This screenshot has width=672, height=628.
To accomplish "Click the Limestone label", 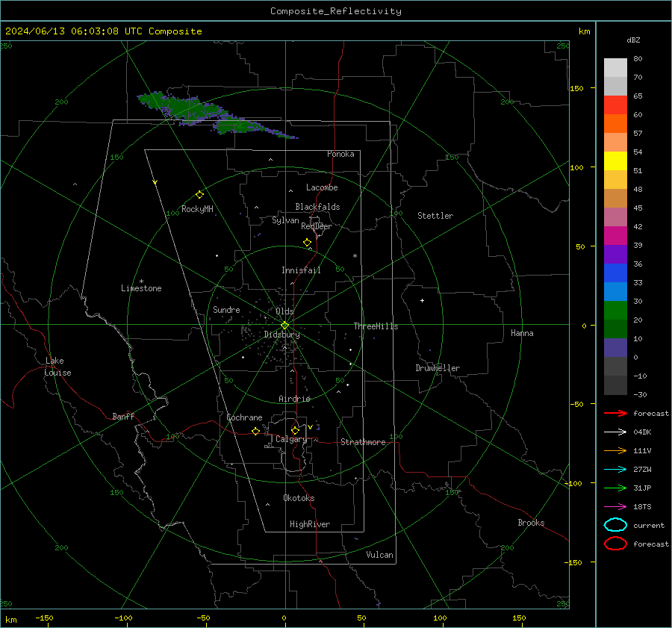I will (x=141, y=288).
